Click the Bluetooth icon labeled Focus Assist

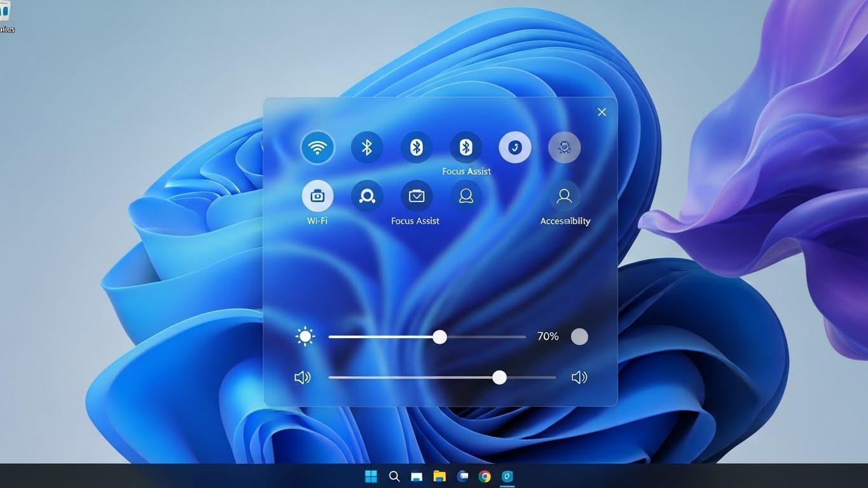pos(466,147)
